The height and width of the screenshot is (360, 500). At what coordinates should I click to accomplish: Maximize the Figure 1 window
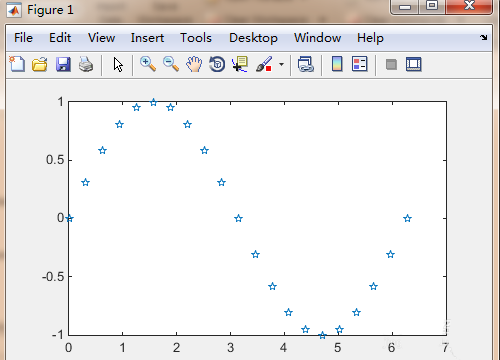pyautogui.click(x=432, y=6)
